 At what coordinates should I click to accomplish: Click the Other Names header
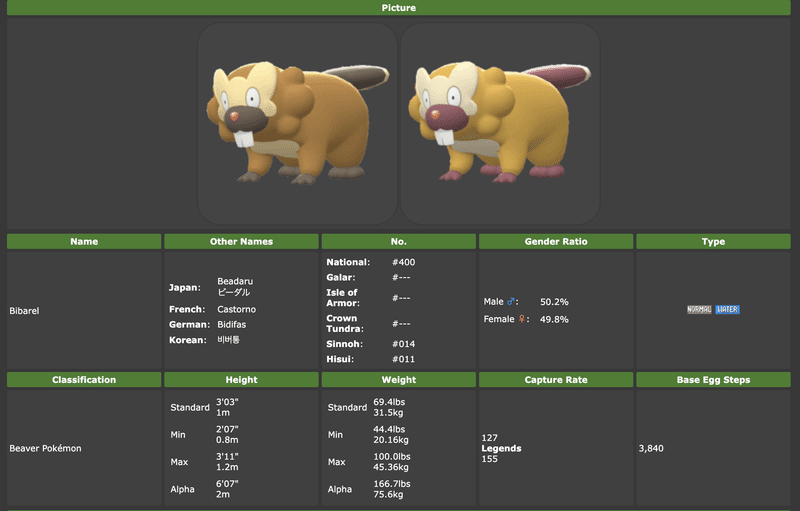click(241, 241)
